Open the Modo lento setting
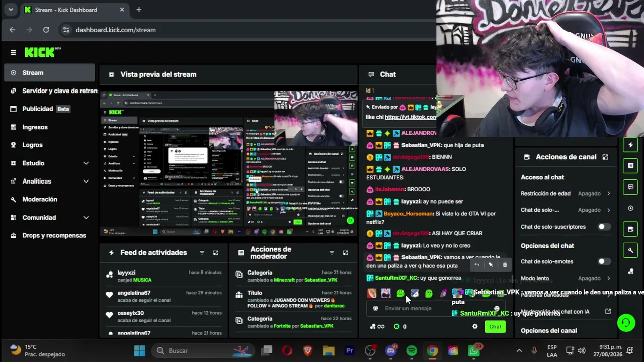 pyautogui.click(x=566, y=278)
